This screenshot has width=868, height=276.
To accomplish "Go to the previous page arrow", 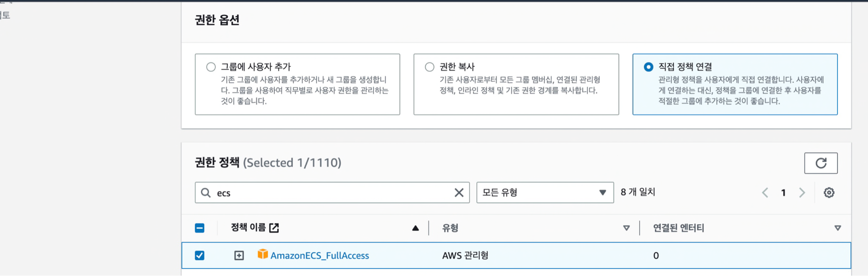I will pos(765,193).
